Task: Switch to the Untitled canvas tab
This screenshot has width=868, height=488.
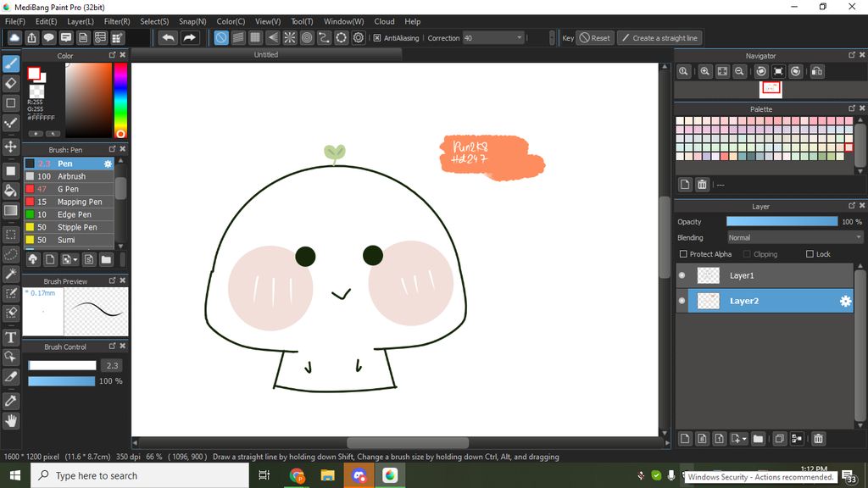Action: point(265,55)
